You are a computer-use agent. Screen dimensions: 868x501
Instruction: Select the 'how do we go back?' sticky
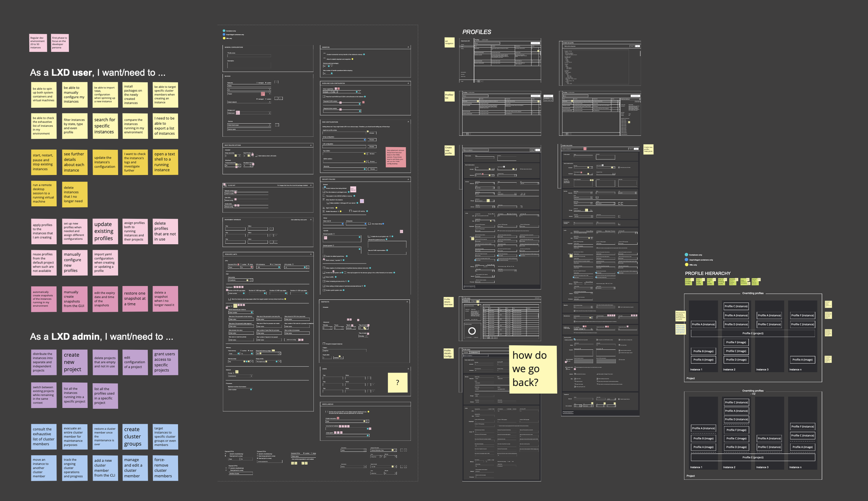533,369
